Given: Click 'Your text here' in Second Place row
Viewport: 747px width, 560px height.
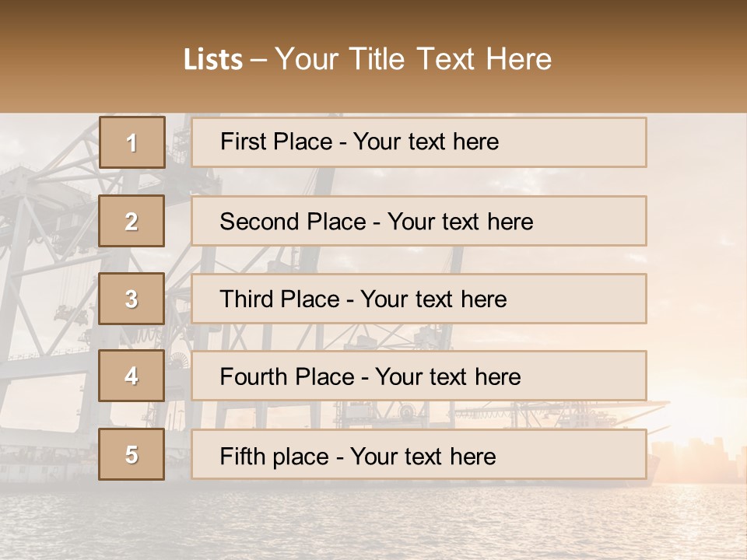Looking at the screenshot, I should tap(460, 222).
